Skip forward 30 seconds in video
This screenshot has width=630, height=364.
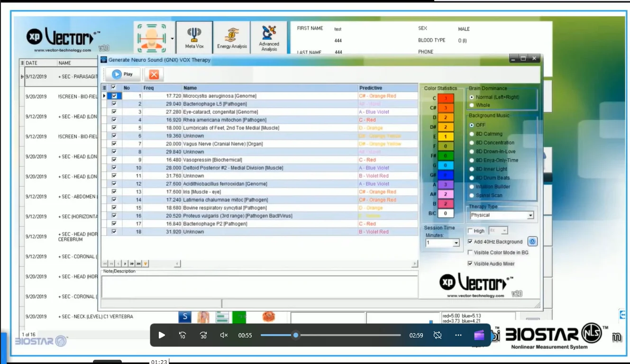[x=203, y=335]
